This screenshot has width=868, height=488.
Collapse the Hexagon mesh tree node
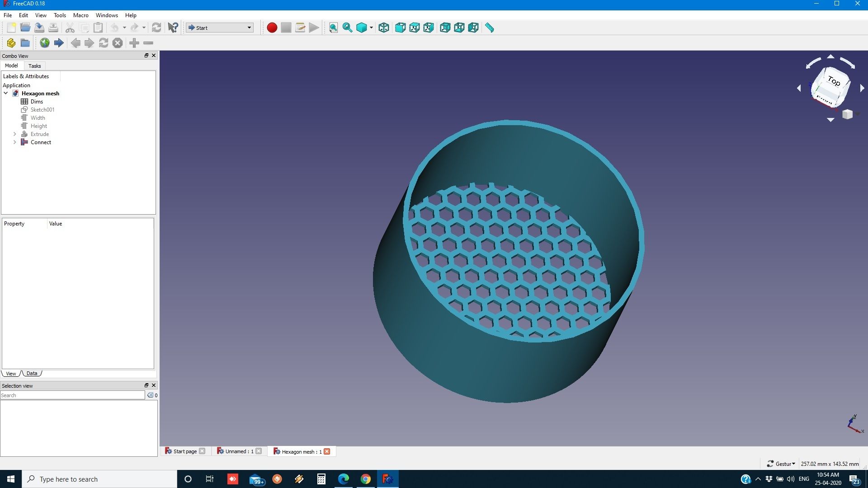(x=5, y=93)
